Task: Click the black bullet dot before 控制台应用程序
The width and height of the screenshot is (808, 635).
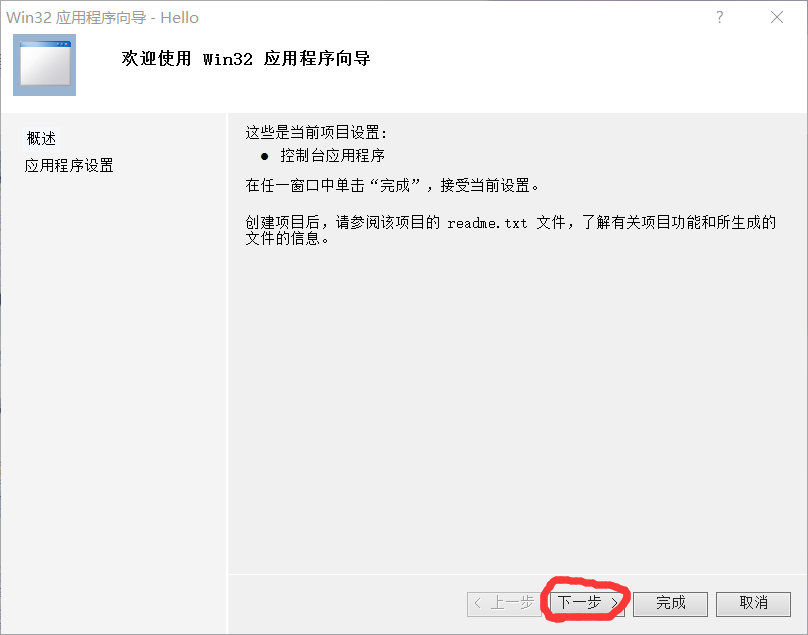Action: coord(264,156)
